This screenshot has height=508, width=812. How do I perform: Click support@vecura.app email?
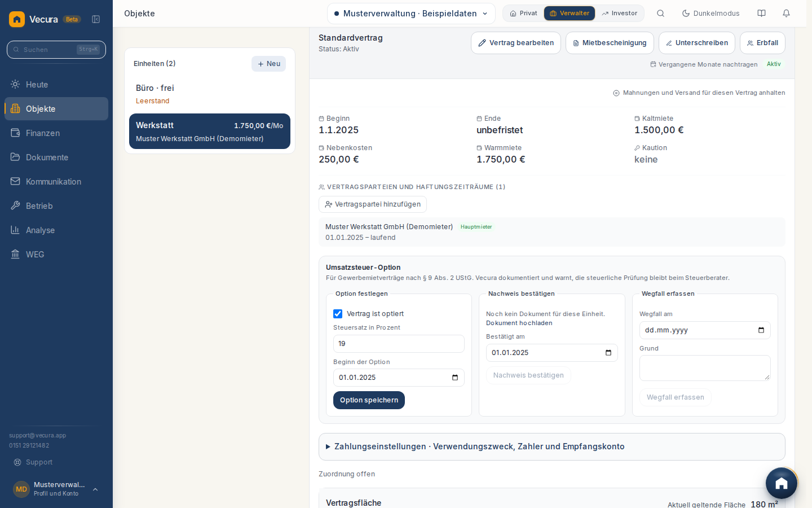(x=38, y=436)
